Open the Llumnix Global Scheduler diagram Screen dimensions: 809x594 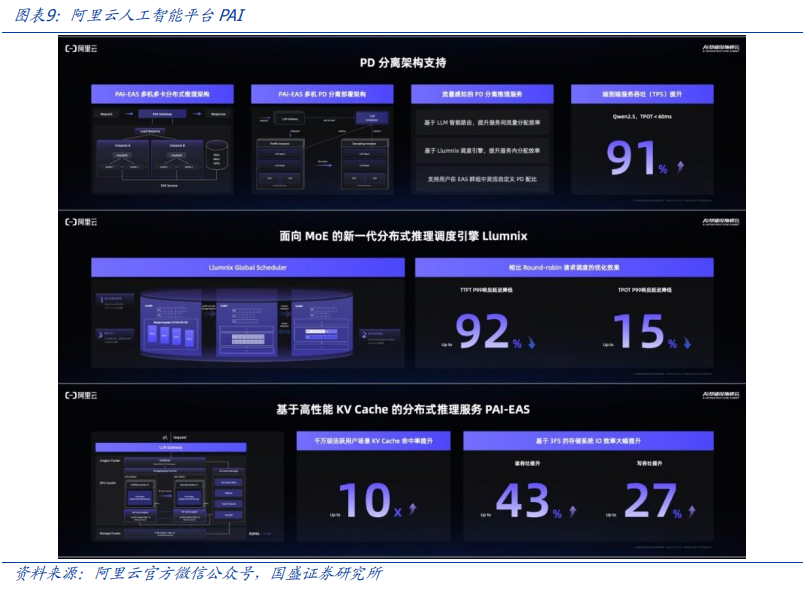pyautogui.click(x=248, y=323)
